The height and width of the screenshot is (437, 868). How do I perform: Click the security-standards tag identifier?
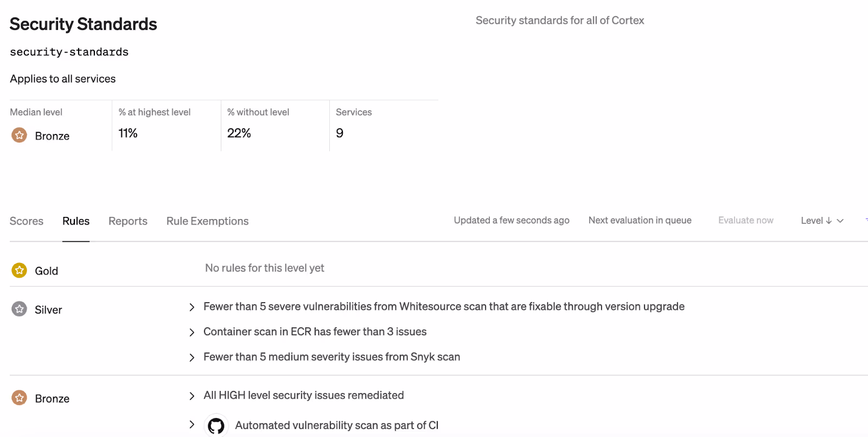[69, 52]
